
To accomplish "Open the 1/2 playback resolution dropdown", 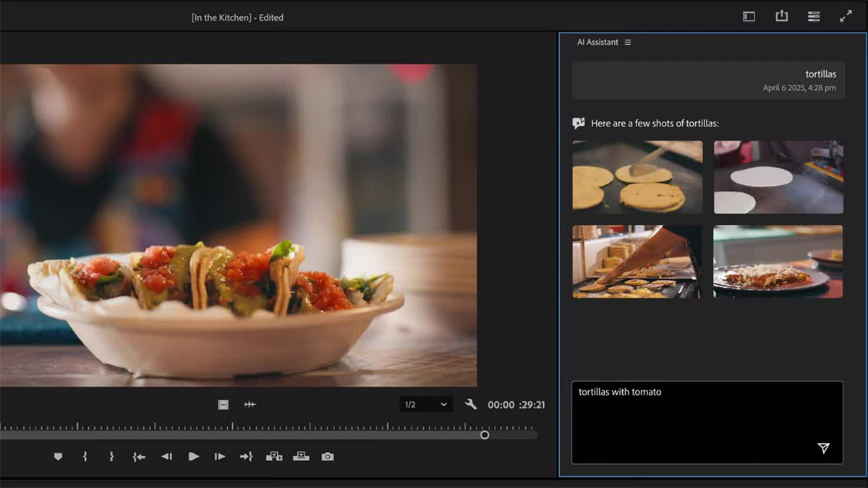I will pos(426,405).
